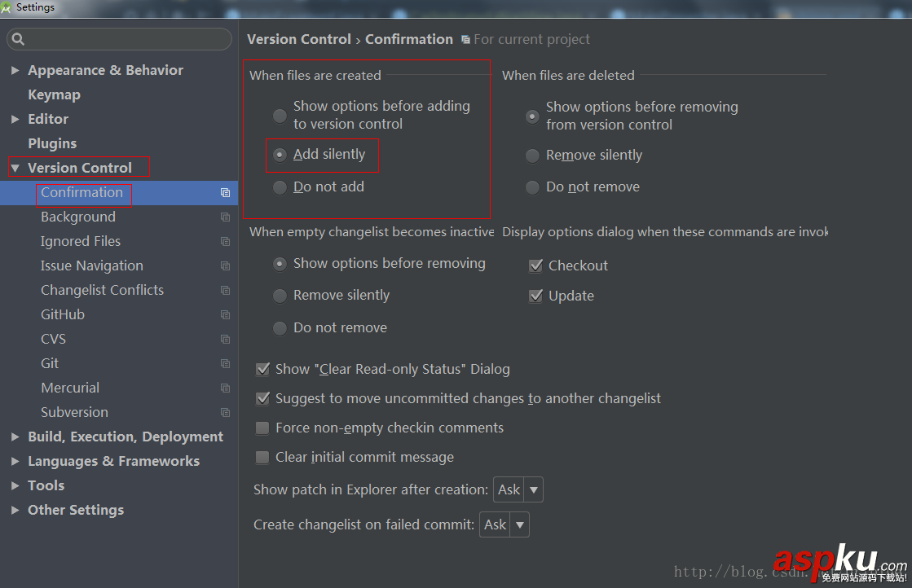
Task: Click the per-project icon beside Mercurial
Action: pyautogui.click(x=225, y=388)
